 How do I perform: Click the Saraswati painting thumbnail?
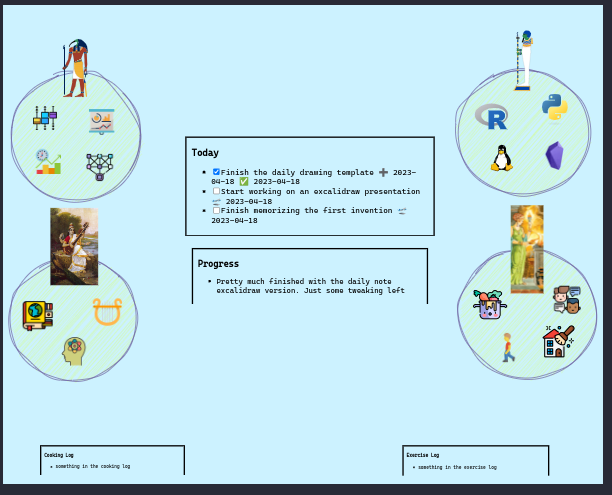pos(74,246)
